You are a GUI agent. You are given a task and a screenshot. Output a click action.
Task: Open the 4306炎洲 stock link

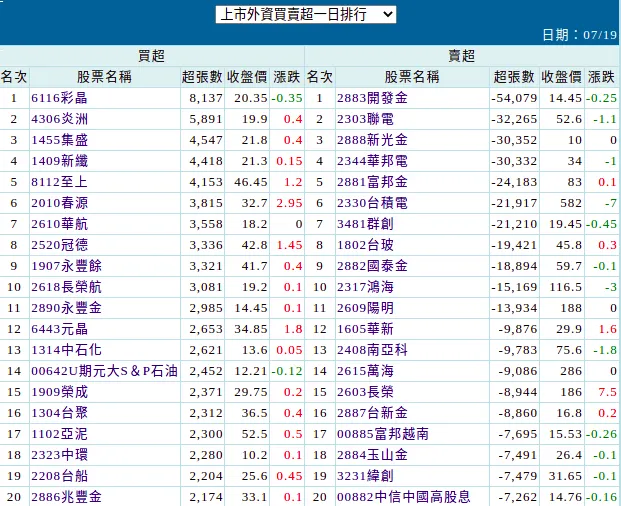(x=59, y=119)
